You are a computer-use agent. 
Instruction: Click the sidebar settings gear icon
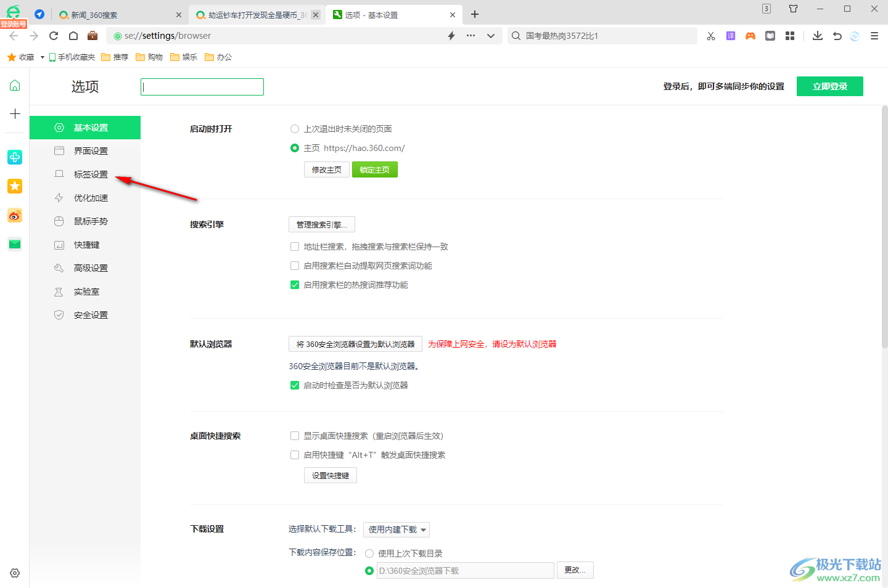pos(15,573)
